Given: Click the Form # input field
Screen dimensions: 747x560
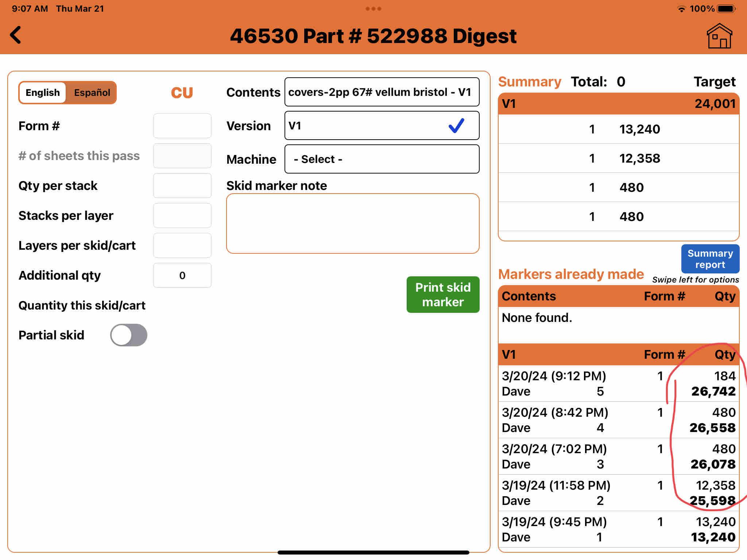Looking at the screenshot, I should click(x=182, y=126).
